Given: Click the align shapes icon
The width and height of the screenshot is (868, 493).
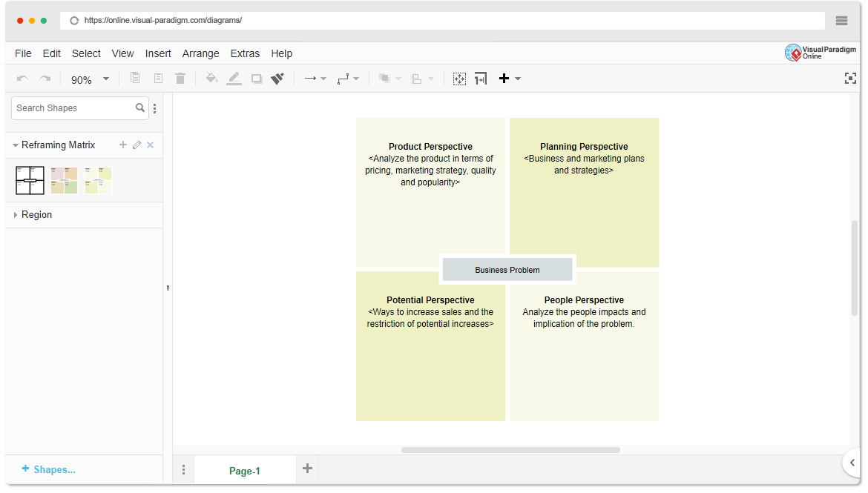Looking at the screenshot, I should click(x=417, y=79).
